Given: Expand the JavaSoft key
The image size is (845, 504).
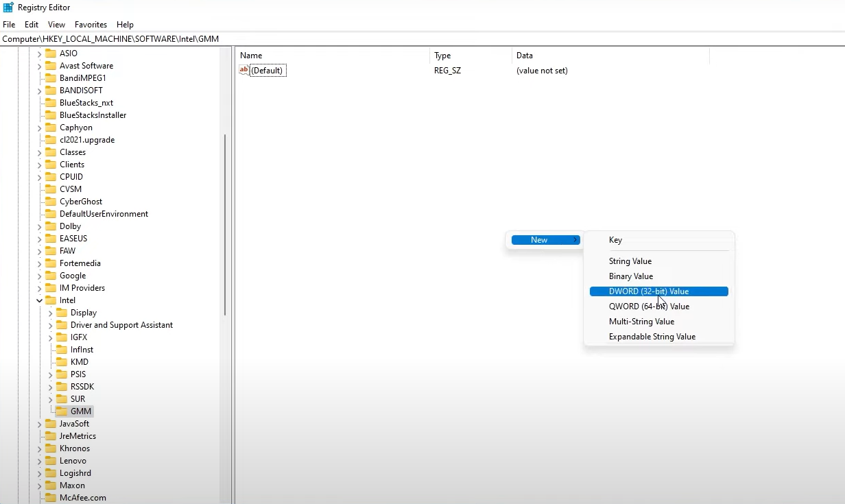Looking at the screenshot, I should pos(39,424).
